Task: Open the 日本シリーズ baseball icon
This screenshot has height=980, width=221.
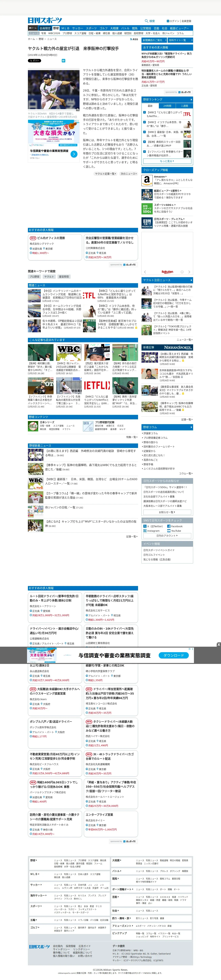Action: 33,426
